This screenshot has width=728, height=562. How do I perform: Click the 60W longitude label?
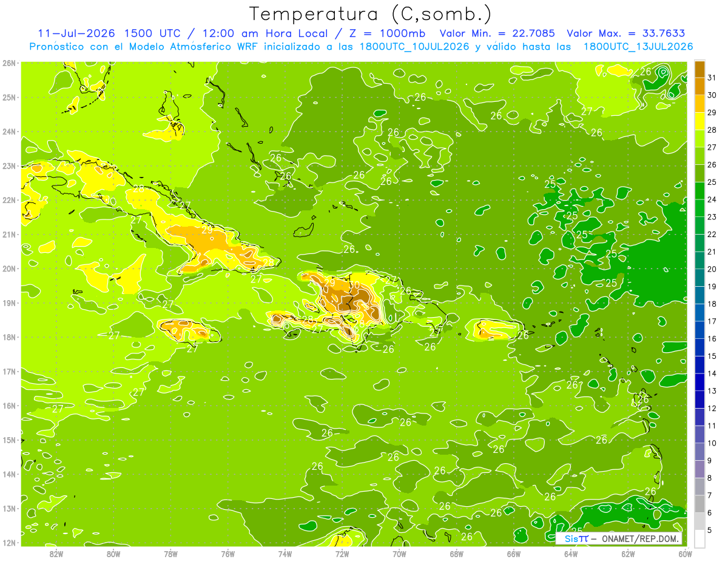(x=685, y=554)
